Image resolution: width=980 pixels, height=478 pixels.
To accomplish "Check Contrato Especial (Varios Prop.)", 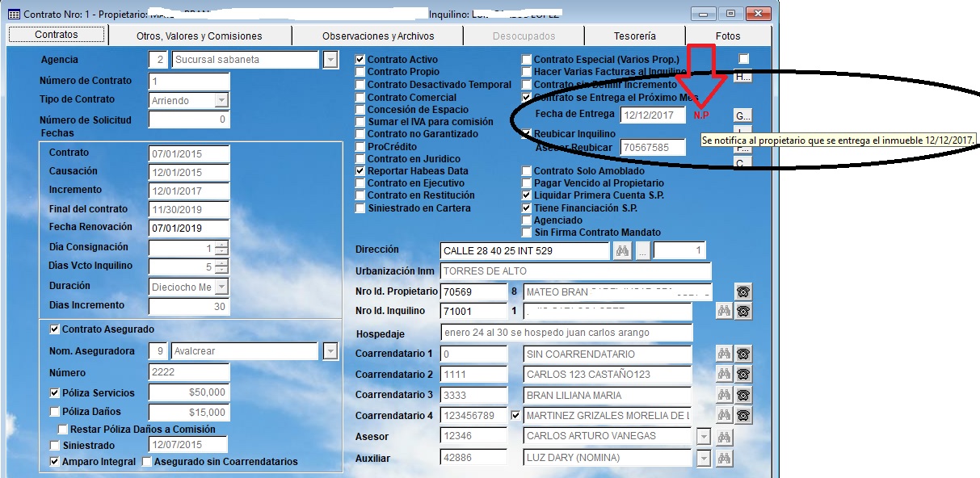I will (x=527, y=60).
